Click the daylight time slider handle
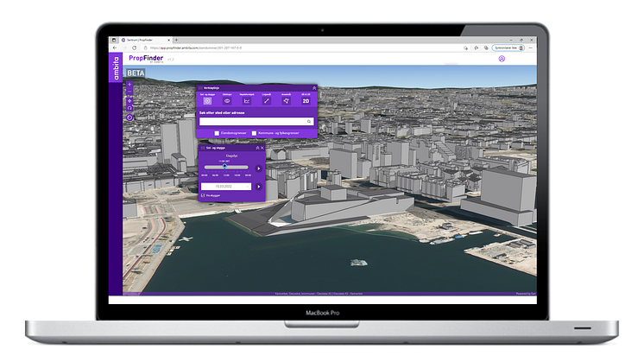644x362 pixels. (x=224, y=167)
